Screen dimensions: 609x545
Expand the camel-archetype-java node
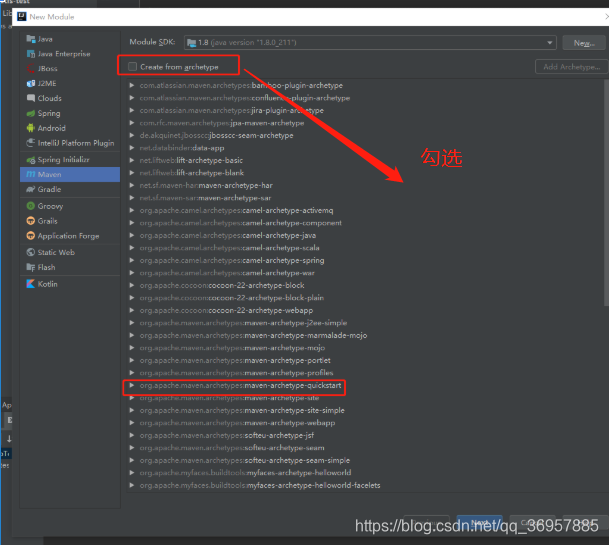132,235
